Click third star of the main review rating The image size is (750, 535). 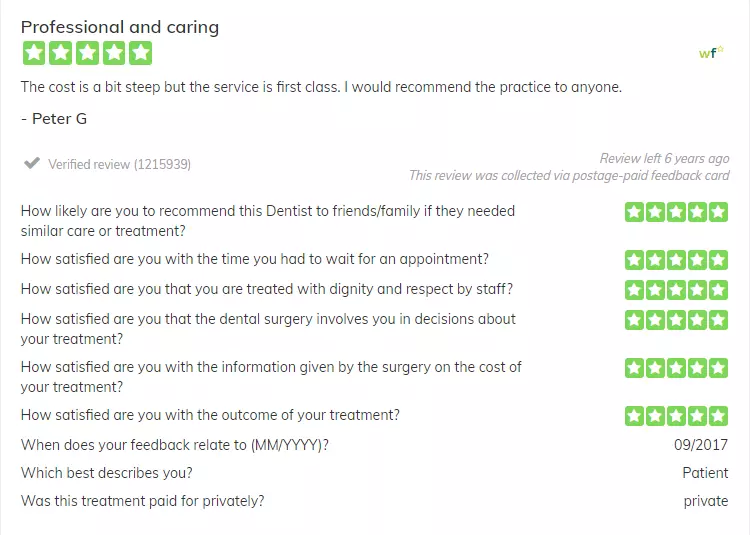click(87, 53)
